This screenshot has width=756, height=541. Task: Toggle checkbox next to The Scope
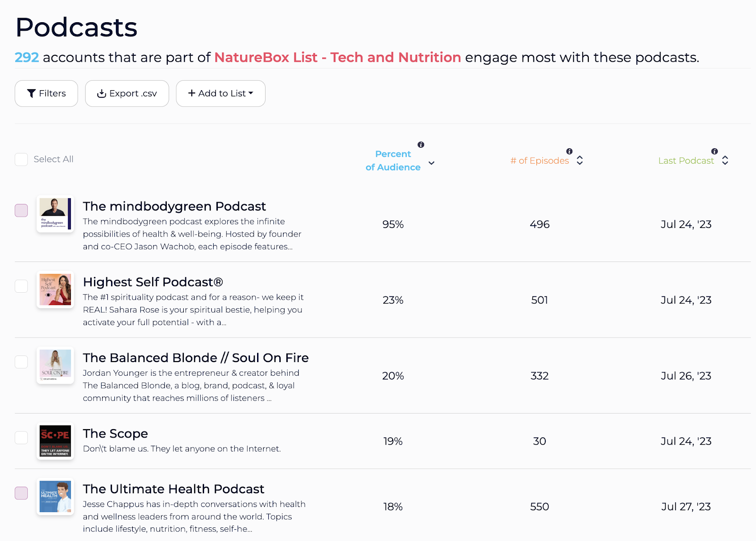pyautogui.click(x=21, y=438)
